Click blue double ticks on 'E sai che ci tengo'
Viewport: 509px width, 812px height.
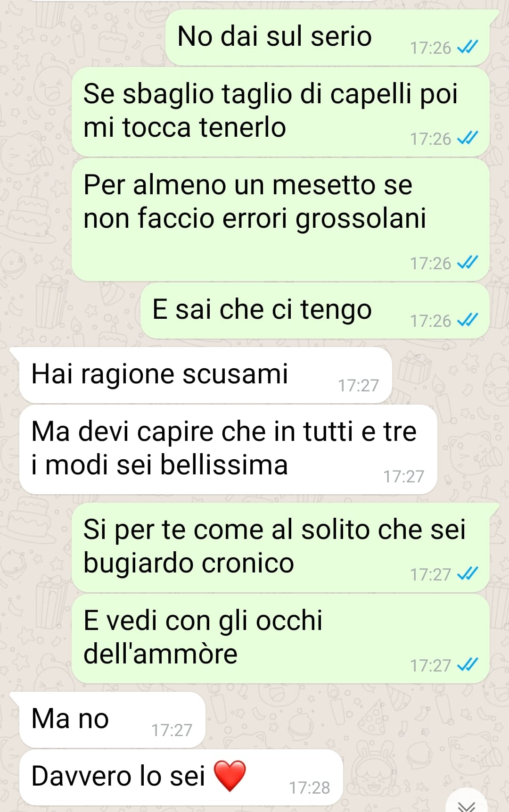(x=468, y=320)
